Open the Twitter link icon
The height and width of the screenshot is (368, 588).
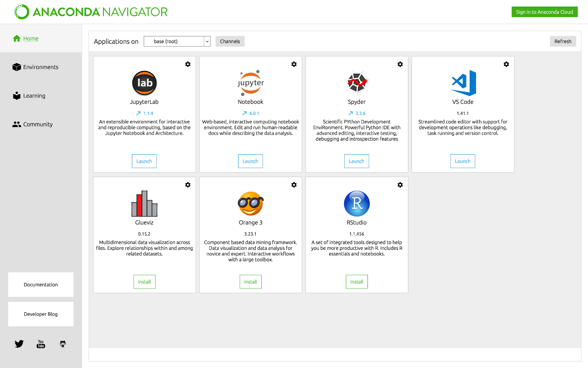(x=19, y=344)
